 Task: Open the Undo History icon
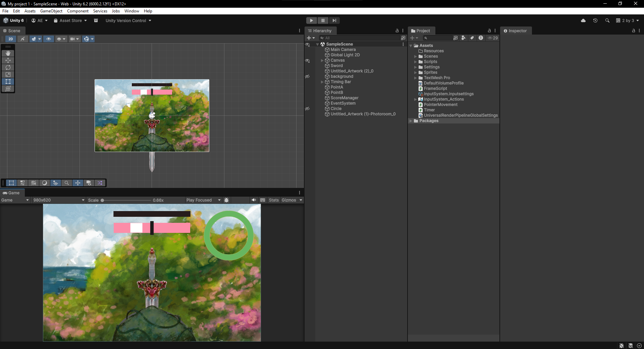595,20
